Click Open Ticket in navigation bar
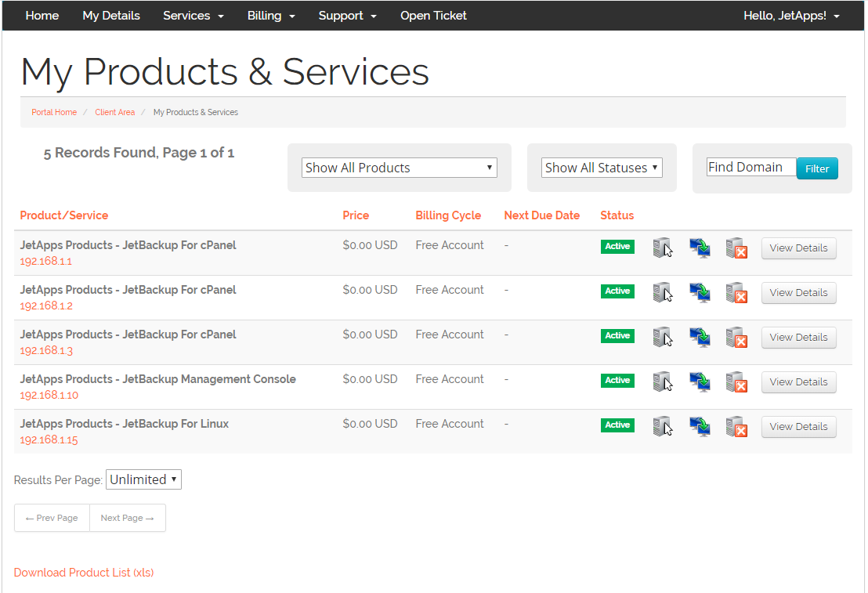 pyautogui.click(x=433, y=16)
